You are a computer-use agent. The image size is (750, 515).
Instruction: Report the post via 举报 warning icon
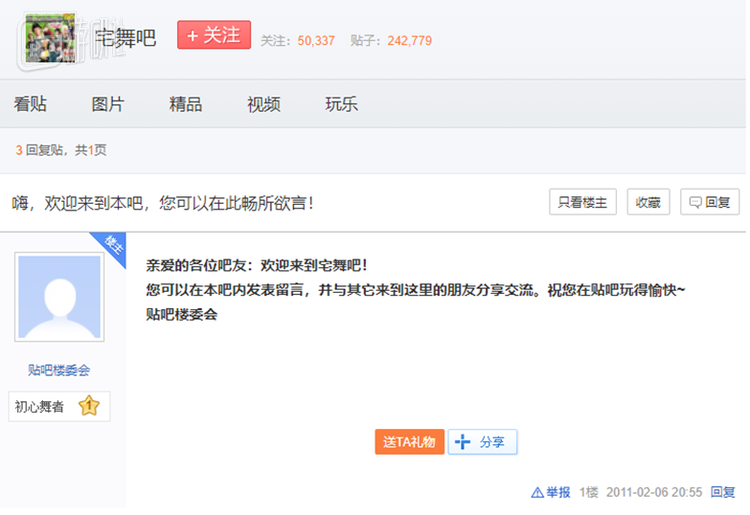(550, 492)
